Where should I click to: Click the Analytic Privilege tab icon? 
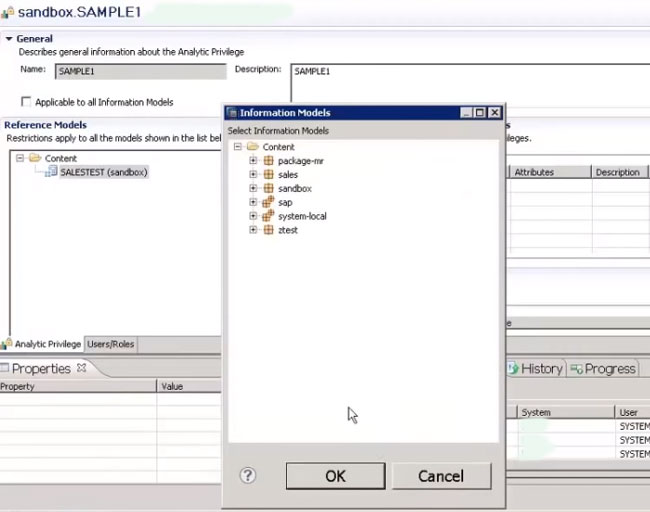pos(6,343)
